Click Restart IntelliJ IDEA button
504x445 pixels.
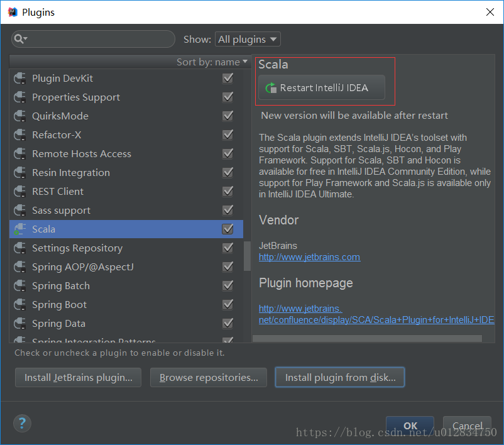(x=322, y=87)
